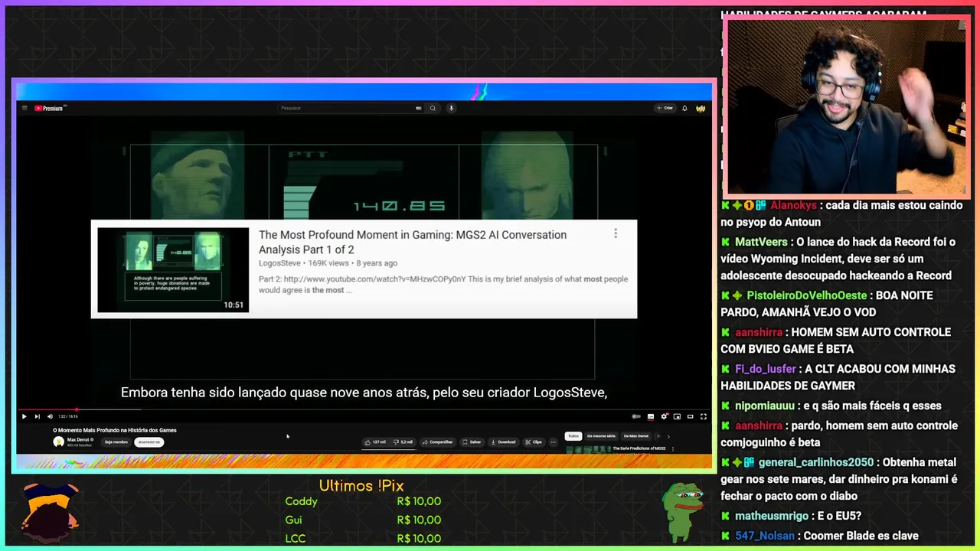The height and width of the screenshot is (551, 980).
Task: Click the video time display 1:22 / 16:15
Action: [68, 416]
